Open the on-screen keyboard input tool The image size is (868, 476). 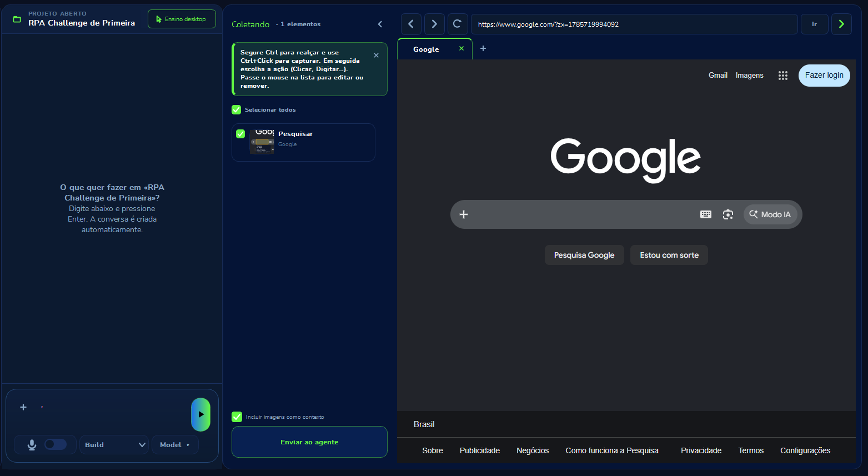706,214
